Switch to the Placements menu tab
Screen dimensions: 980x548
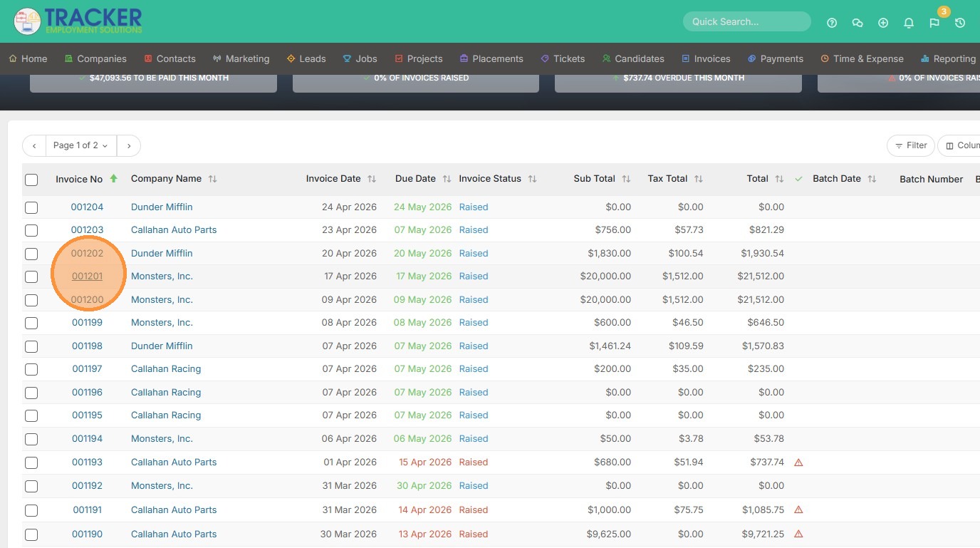[491, 58]
